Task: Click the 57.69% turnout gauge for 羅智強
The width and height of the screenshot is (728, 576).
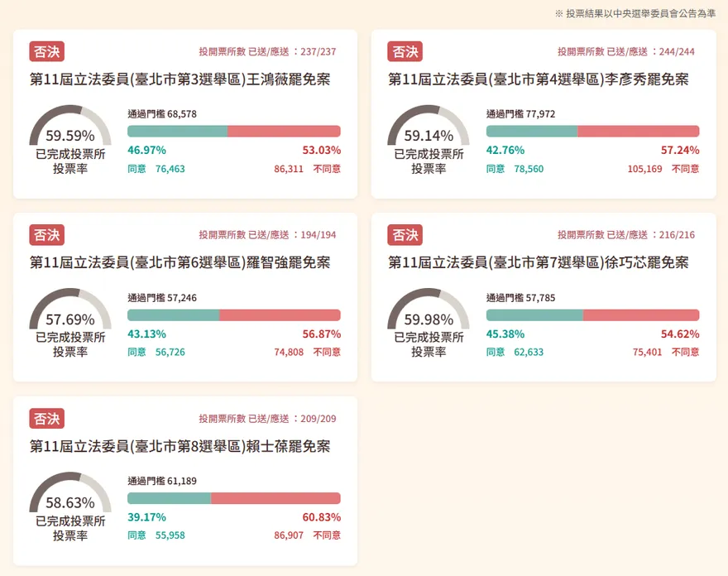Action: point(70,316)
